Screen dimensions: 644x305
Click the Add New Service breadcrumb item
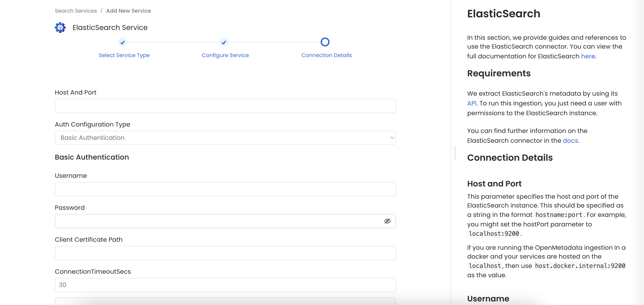129,11
